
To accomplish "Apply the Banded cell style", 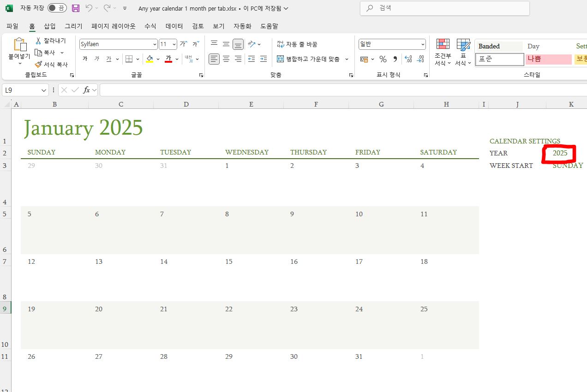I will (499, 46).
